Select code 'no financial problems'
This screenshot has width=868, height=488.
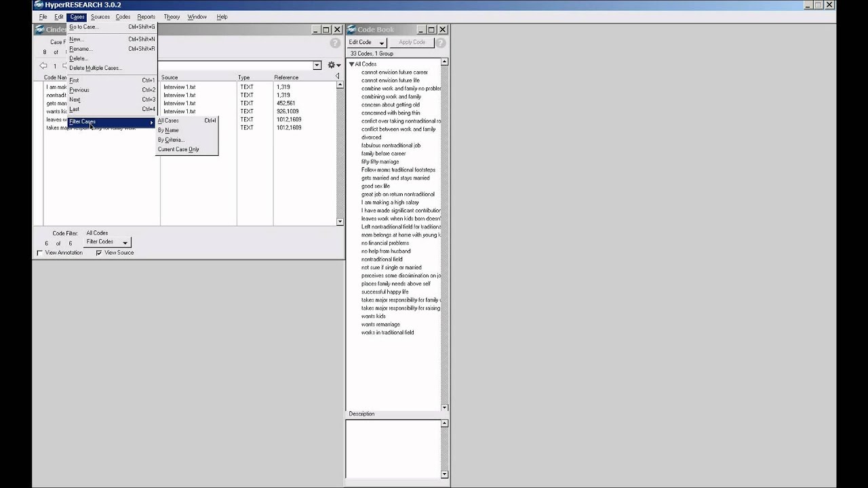(385, 243)
